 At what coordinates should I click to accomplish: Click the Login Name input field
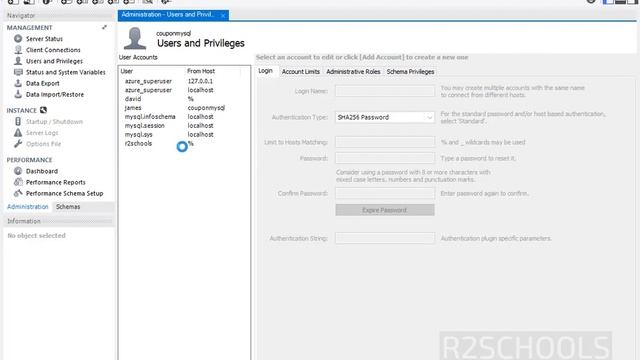385,91
